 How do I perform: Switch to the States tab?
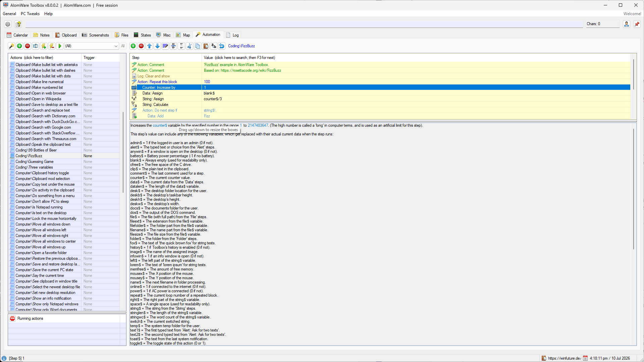click(142, 35)
